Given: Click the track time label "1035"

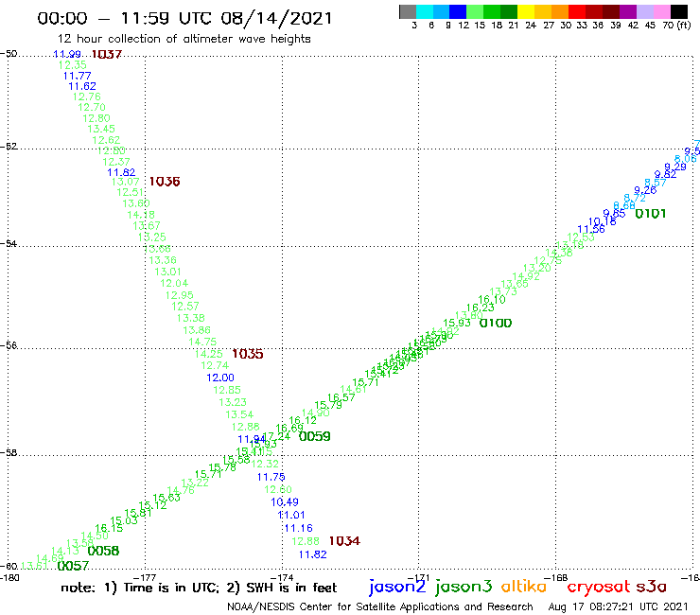Looking at the screenshot, I should pyautogui.click(x=247, y=354).
